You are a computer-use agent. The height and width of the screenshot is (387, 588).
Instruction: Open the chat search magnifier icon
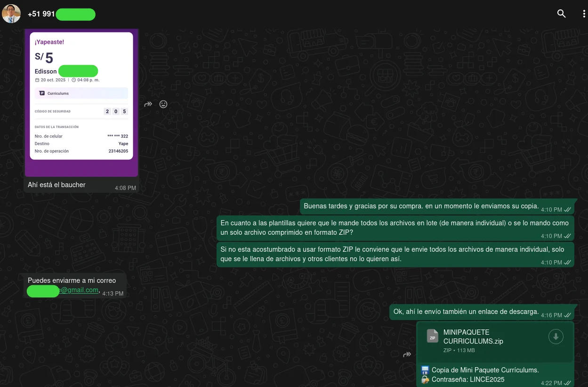pos(561,14)
